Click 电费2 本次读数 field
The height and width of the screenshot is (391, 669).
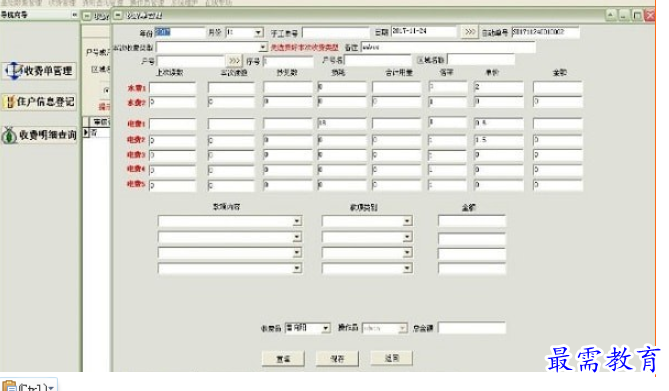click(x=231, y=140)
